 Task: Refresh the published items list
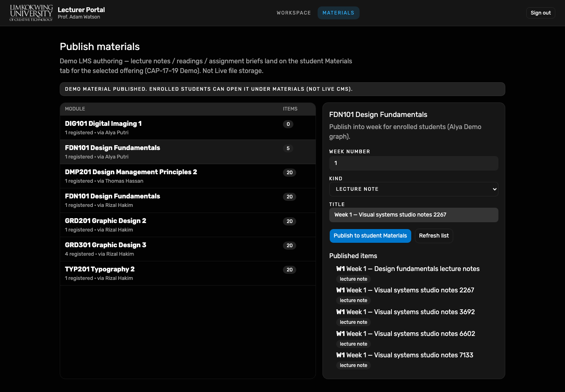click(434, 236)
